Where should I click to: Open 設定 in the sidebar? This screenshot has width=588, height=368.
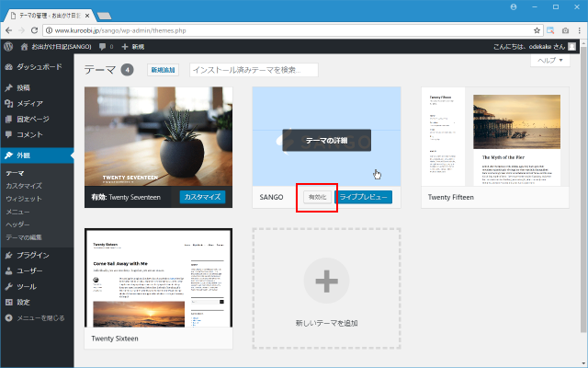click(x=37, y=303)
